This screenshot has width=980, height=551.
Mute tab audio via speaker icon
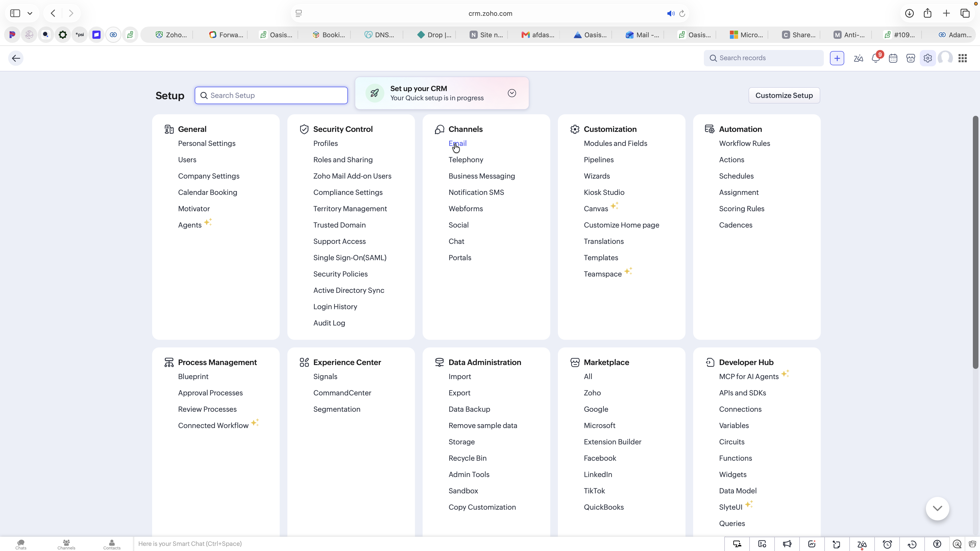(671, 14)
